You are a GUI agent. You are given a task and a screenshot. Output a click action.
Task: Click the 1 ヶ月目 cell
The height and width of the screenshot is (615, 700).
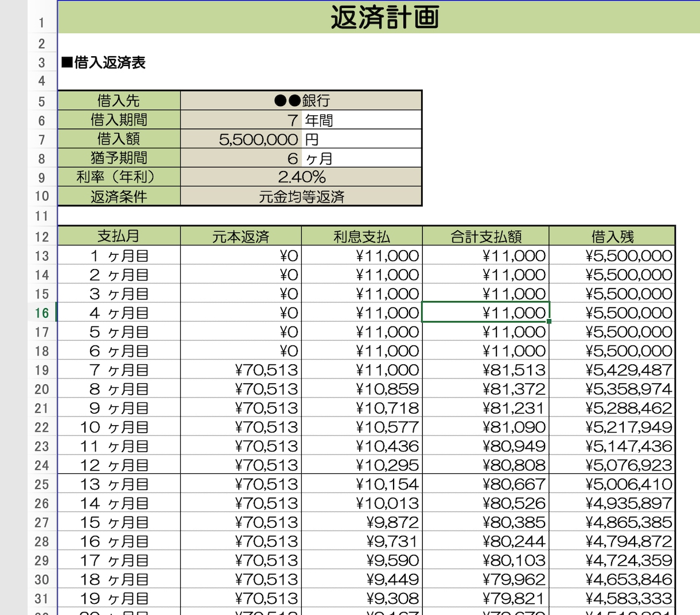pos(119,255)
